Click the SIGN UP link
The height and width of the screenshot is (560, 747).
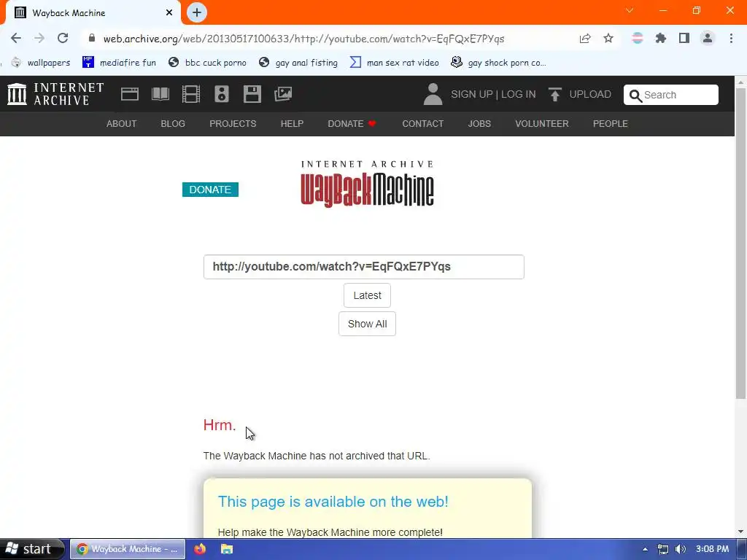tap(472, 94)
